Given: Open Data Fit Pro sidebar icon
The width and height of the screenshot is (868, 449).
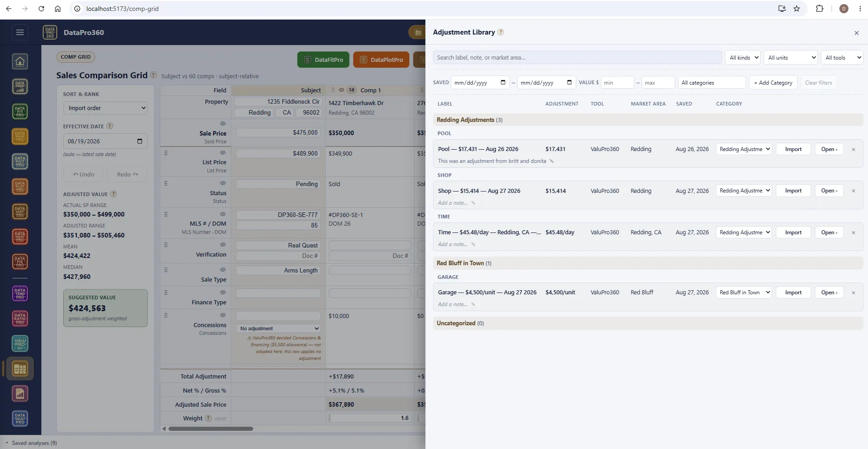Looking at the screenshot, I should point(20,111).
